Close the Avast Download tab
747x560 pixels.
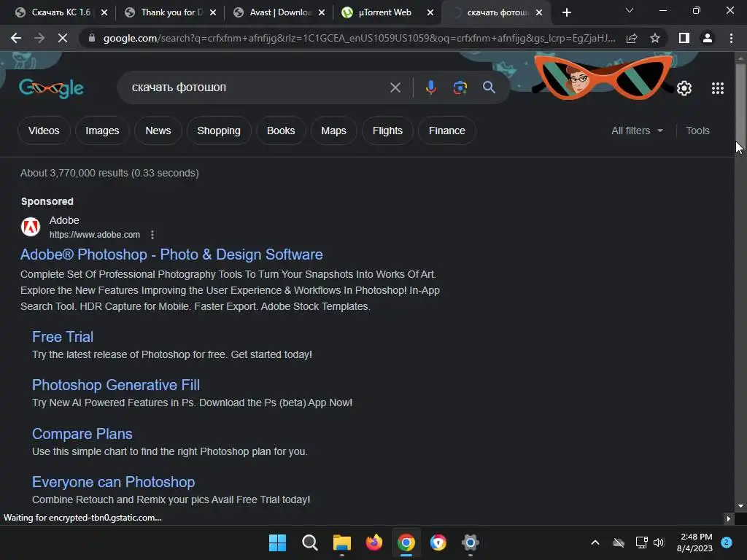(x=322, y=12)
